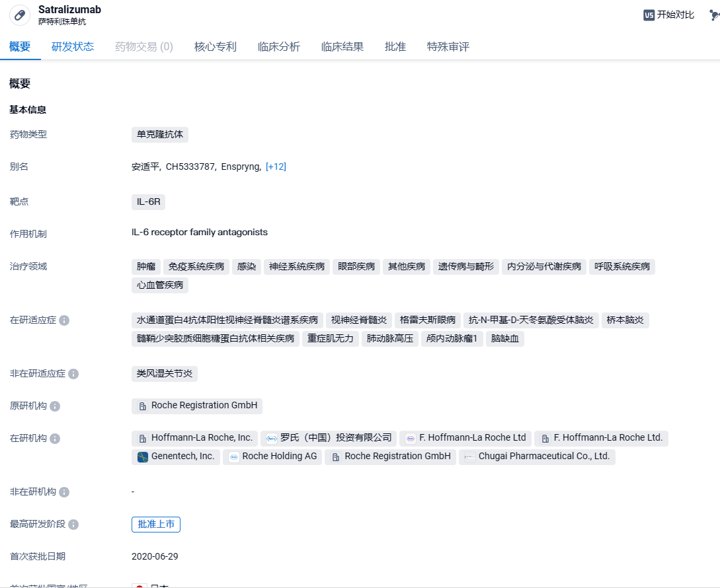Click the 批准上市 phase badge
The image size is (720, 588).
pos(156,524)
